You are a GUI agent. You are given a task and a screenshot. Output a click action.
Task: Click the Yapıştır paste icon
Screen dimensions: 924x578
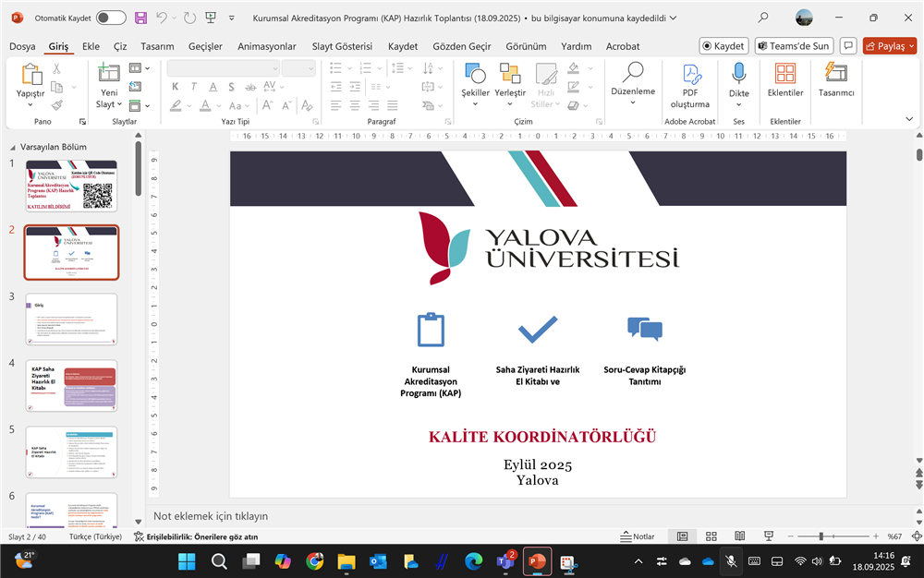click(30, 76)
